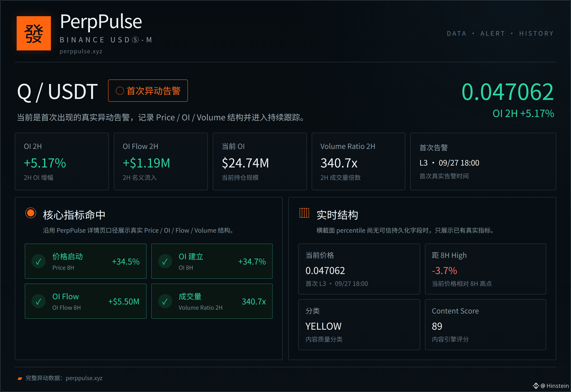Open the perppulse.xyz header link
Screen dimensions: 571x392
pos(81,51)
